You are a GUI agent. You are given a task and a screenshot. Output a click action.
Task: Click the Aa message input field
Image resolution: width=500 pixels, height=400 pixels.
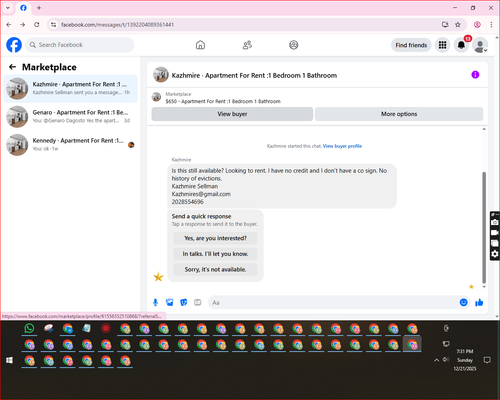(333, 302)
